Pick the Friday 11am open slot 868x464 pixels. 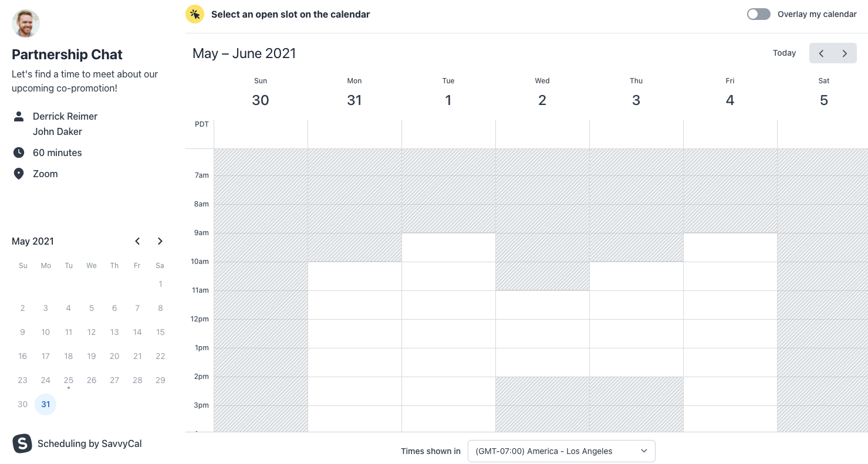point(730,304)
